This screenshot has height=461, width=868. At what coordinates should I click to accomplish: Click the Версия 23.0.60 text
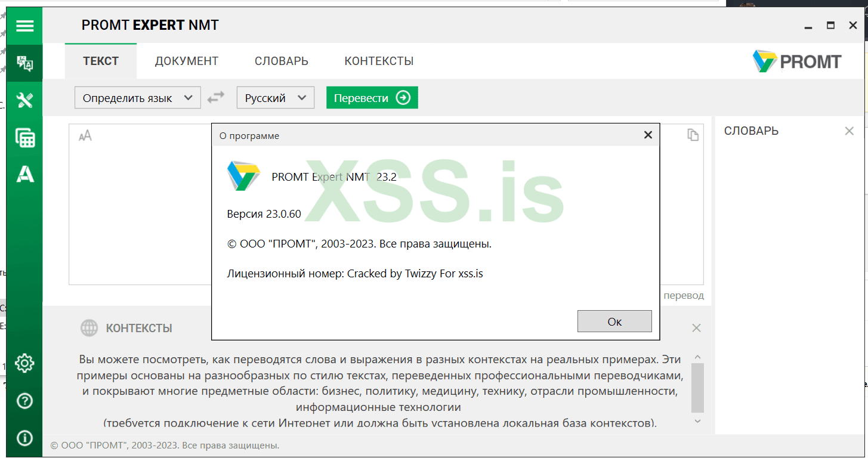264,214
